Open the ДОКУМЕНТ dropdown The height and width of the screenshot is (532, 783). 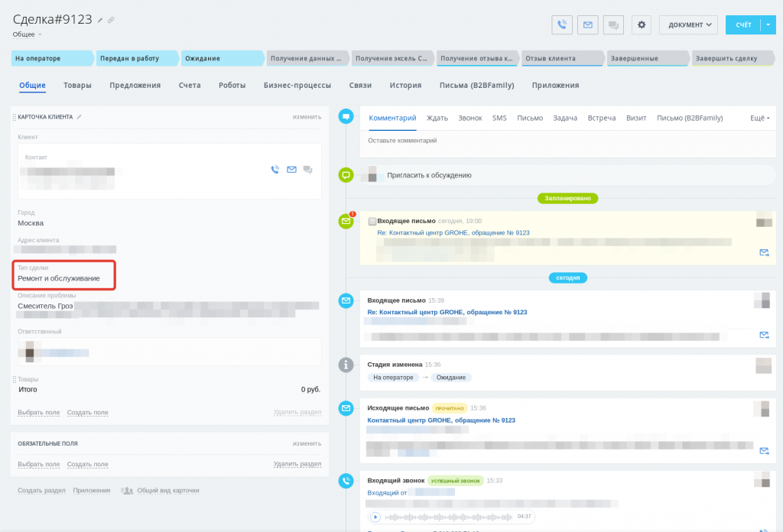tap(688, 24)
